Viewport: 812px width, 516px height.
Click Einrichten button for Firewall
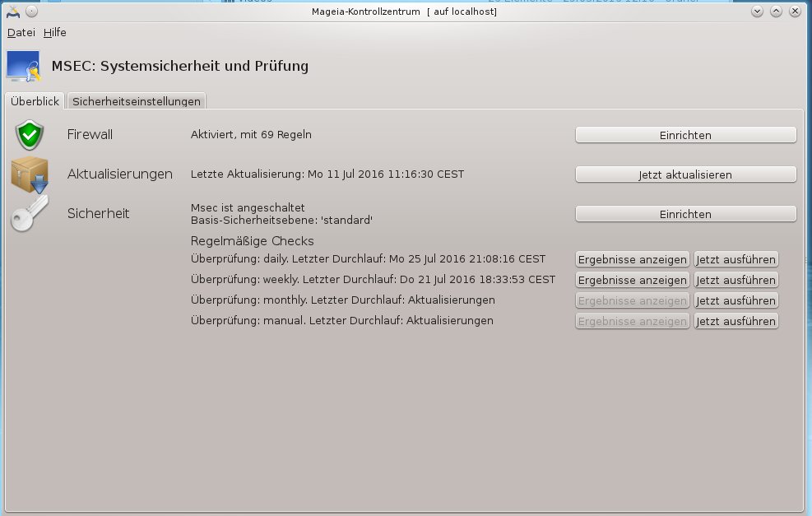[x=685, y=135]
